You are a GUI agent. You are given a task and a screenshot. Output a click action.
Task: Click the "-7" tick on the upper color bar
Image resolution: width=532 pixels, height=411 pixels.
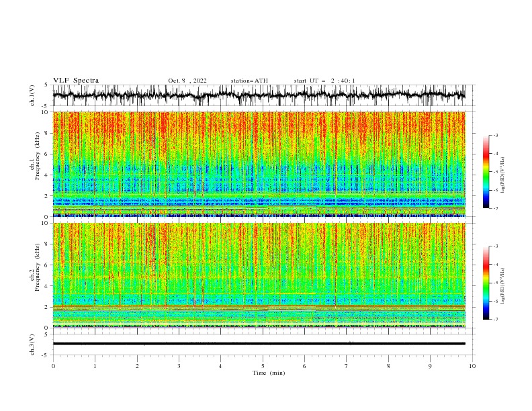[x=495, y=208]
